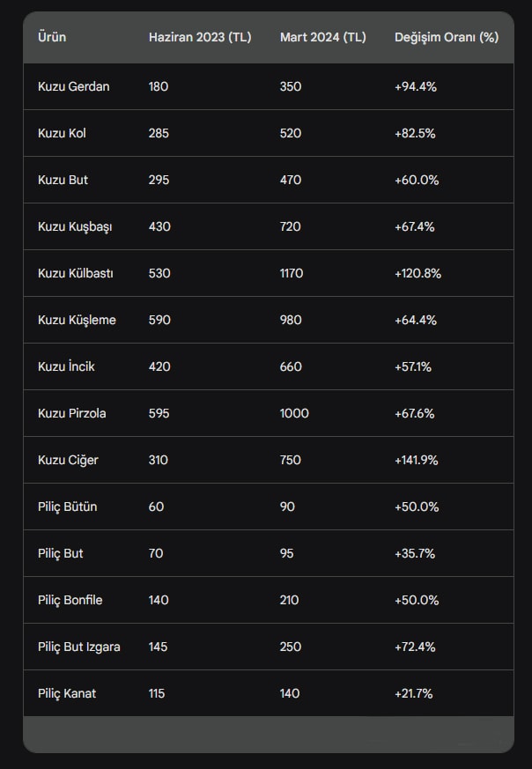Select the Haziran 2023 (TL) column header
Viewport: 532px width, 769px height.
[x=200, y=37]
